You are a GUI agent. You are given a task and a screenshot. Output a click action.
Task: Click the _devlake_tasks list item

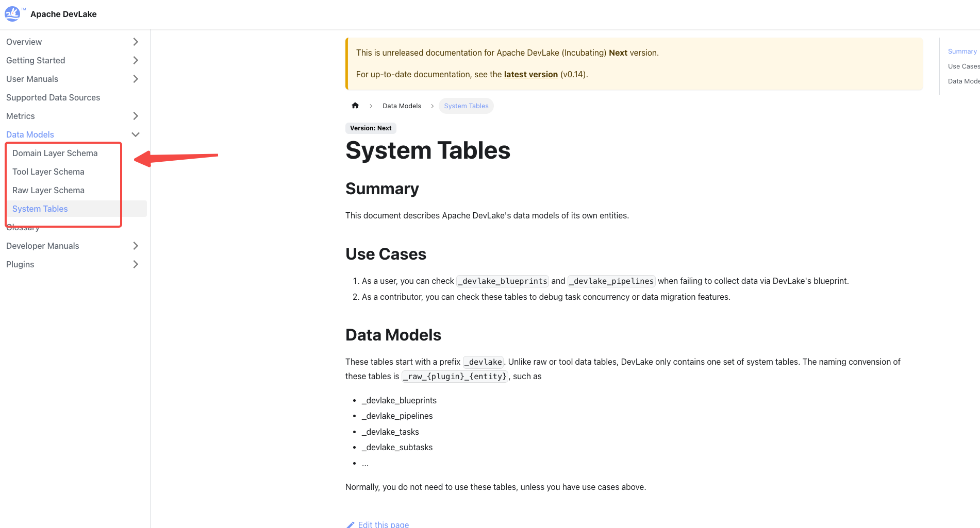(390, 432)
